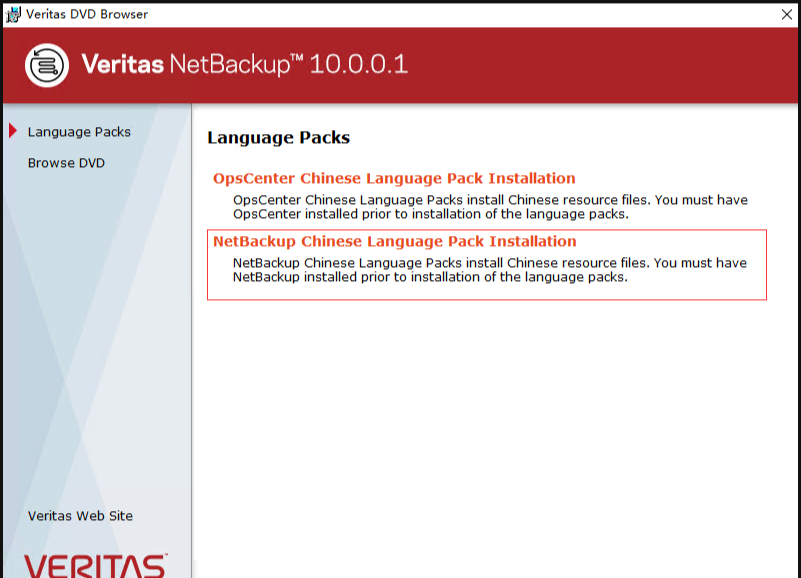Click the Language Packs page heading

click(x=278, y=137)
